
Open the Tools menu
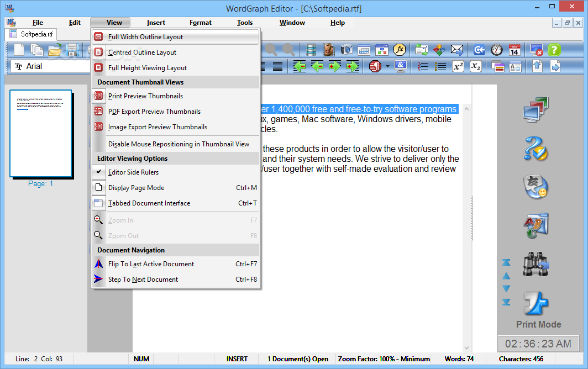[244, 23]
